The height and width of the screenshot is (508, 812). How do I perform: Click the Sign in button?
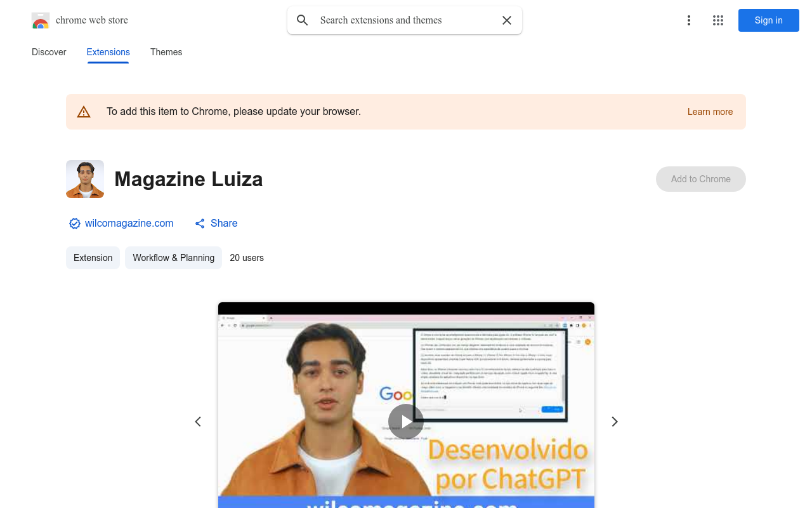point(769,20)
